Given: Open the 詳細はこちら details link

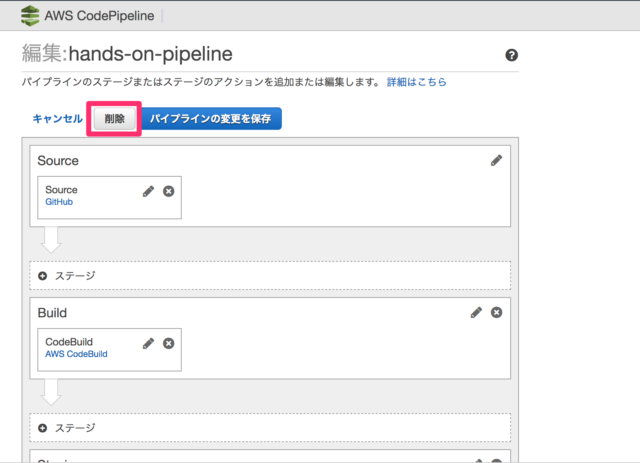Looking at the screenshot, I should (416, 82).
